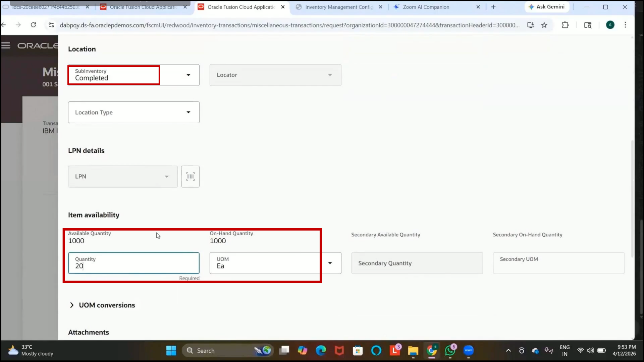Viewport: 644px width, 362px height.
Task: Open the weather widget on taskbar
Action: pyautogui.click(x=31, y=351)
